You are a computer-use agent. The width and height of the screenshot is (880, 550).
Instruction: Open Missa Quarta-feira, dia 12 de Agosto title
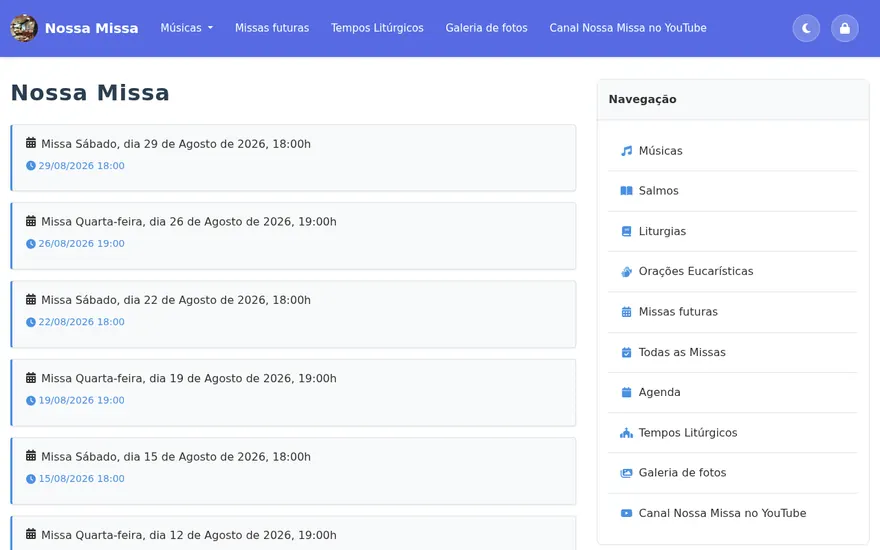tap(189, 535)
